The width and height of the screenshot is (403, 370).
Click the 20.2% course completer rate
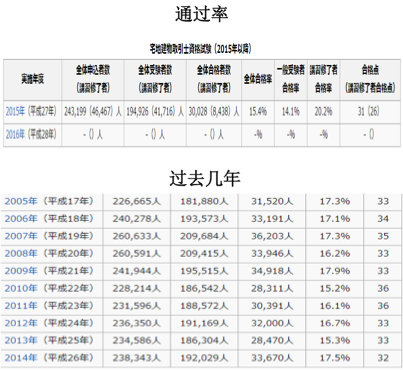coord(323,111)
